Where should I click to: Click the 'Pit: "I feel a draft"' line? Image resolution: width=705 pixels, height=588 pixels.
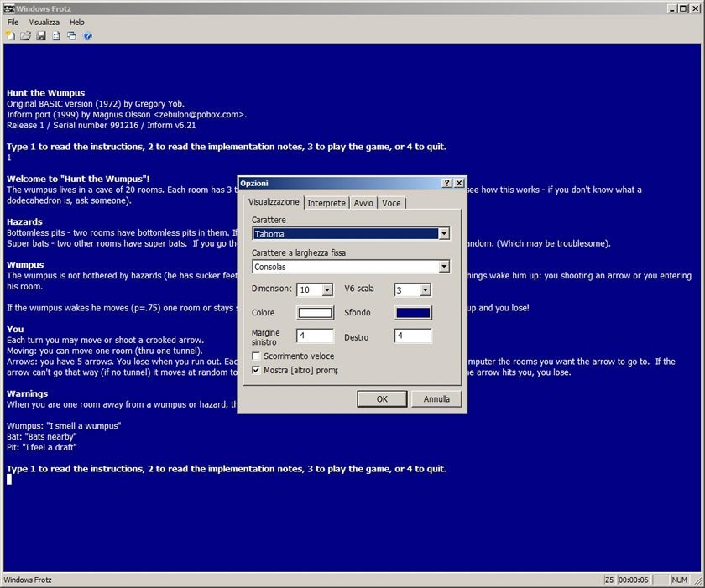pyautogui.click(x=42, y=447)
